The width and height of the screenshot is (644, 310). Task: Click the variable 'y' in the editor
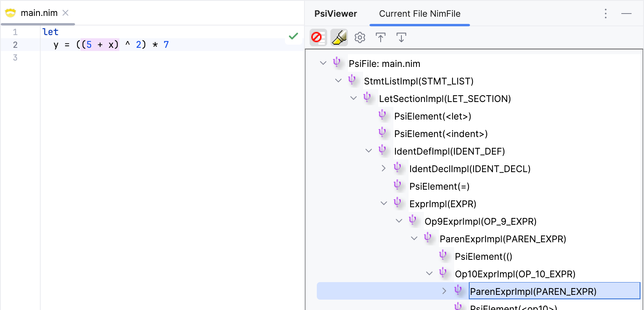click(x=56, y=45)
